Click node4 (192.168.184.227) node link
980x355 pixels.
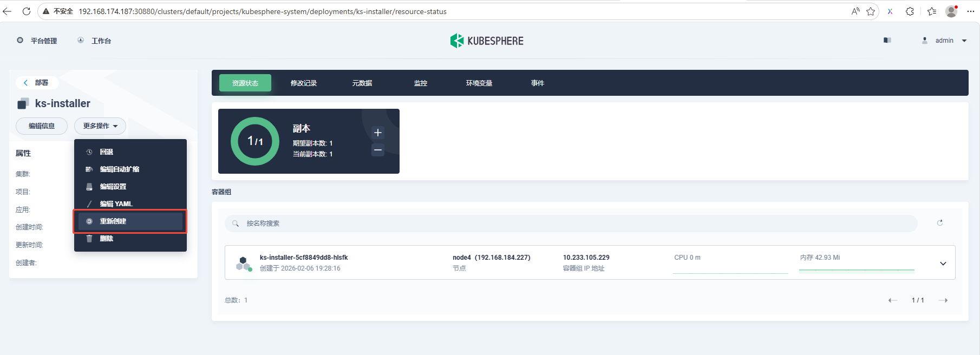492,258
